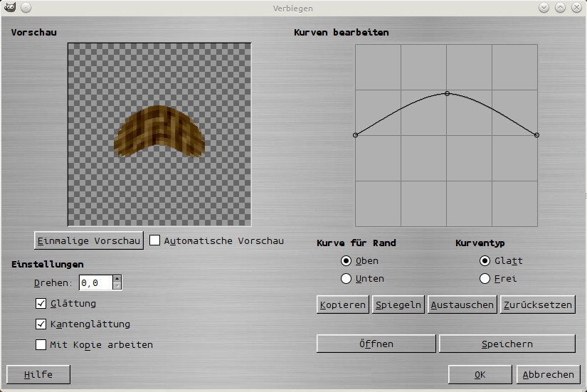Switch curve type to Frei
This screenshot has height=392, width=587.
click(x=485, y=279)
